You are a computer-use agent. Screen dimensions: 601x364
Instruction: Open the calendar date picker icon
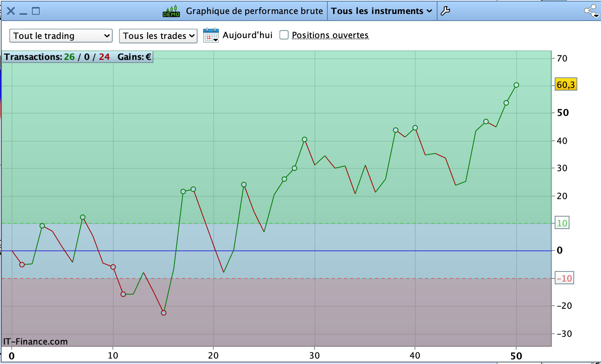tap(211, 35)
